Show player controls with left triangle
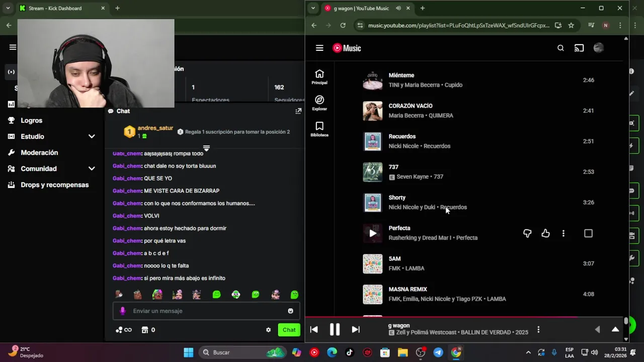 (597, 330)
